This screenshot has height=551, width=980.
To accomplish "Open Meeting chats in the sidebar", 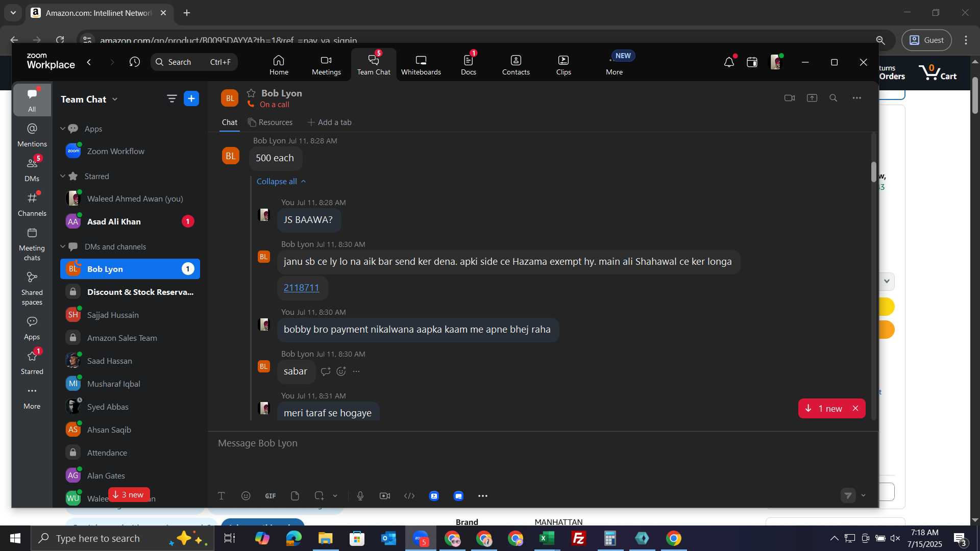I will pyautogui.click(x=32, y=244).
